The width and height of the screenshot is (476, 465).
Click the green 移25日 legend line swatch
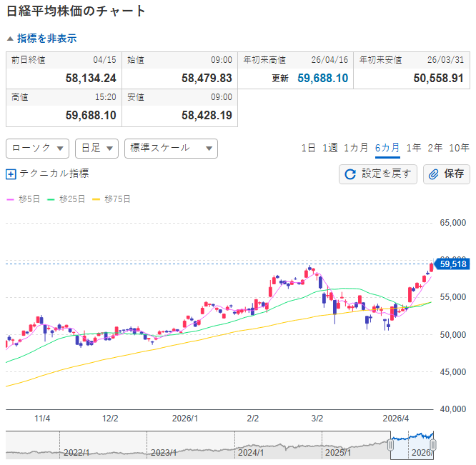(51, 199)
